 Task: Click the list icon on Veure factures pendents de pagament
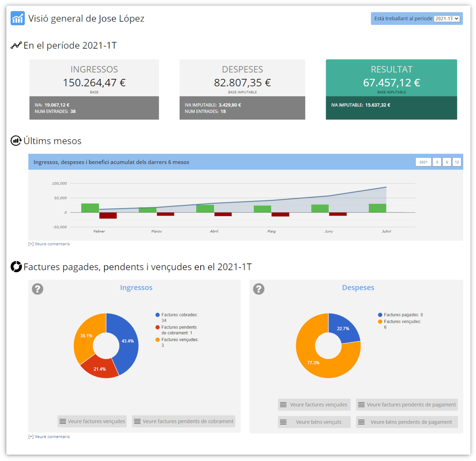click(361, 405)
